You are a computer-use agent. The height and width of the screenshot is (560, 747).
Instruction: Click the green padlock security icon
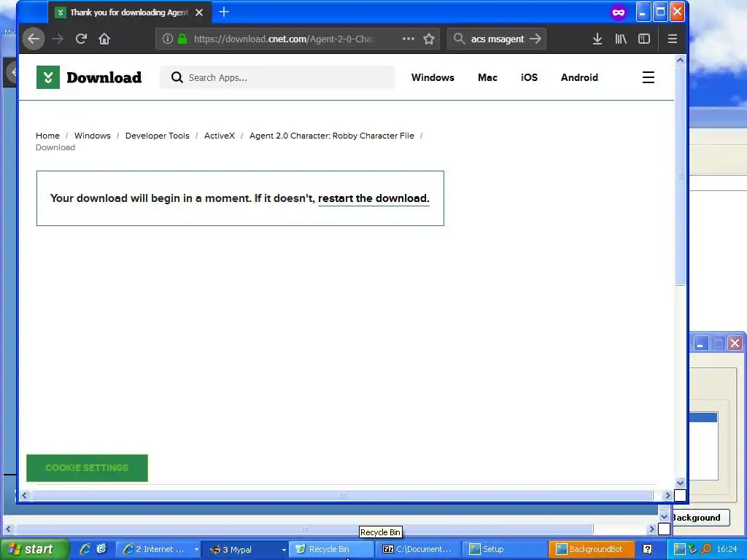click(x=182, y=39)
